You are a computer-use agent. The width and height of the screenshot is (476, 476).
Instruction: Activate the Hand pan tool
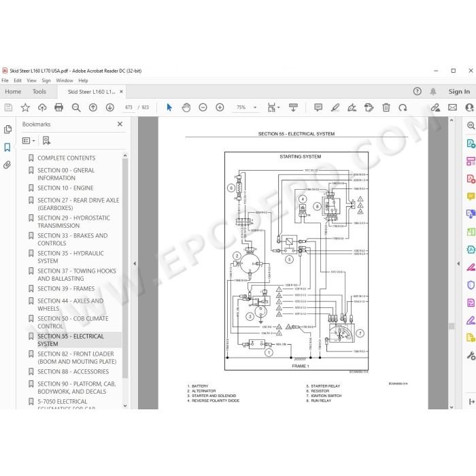pyautogui.click(x=186, y=107)
